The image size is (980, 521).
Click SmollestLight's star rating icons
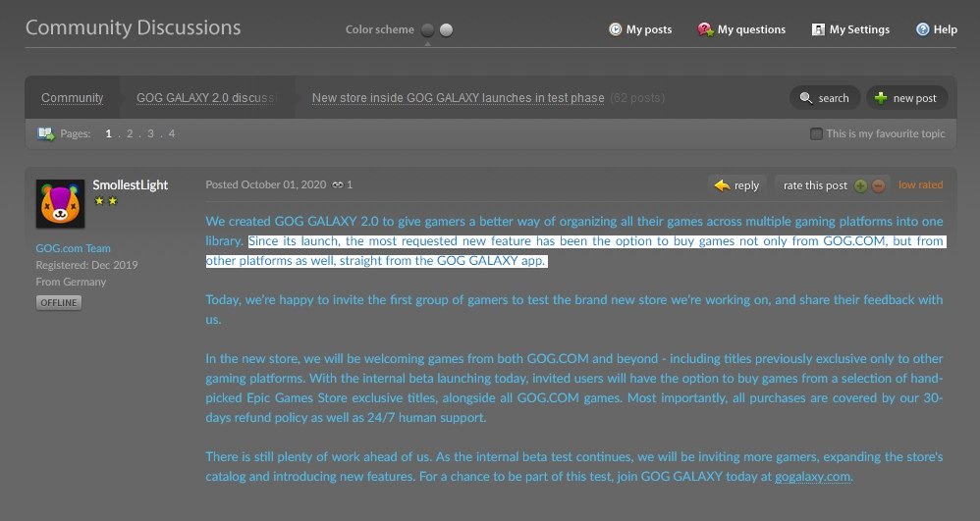tap(106, 201)
